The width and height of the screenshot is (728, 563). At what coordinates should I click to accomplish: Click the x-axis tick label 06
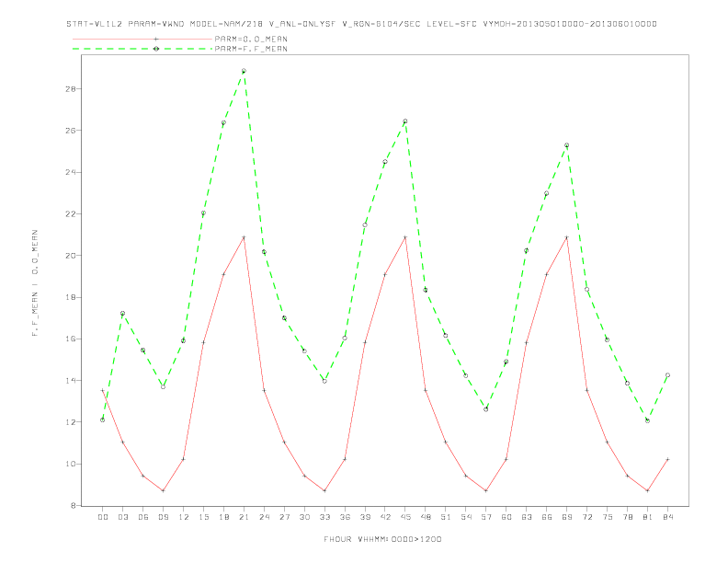coord(143,517)
